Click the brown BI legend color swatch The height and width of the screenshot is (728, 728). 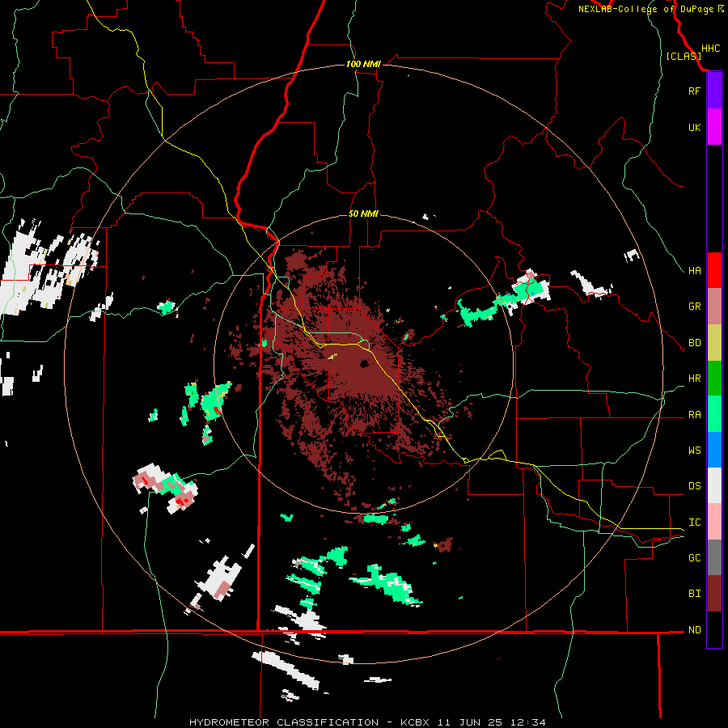click(714, 594)
